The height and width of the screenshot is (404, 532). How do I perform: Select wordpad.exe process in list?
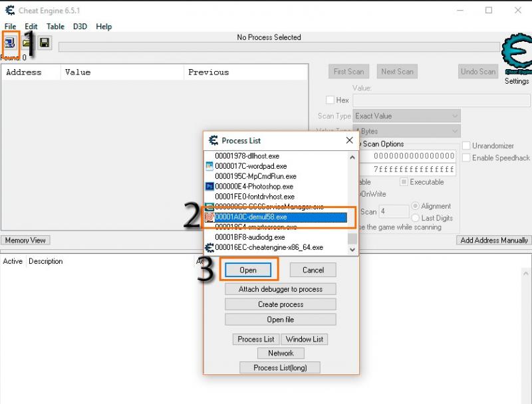tap(251, 166)
